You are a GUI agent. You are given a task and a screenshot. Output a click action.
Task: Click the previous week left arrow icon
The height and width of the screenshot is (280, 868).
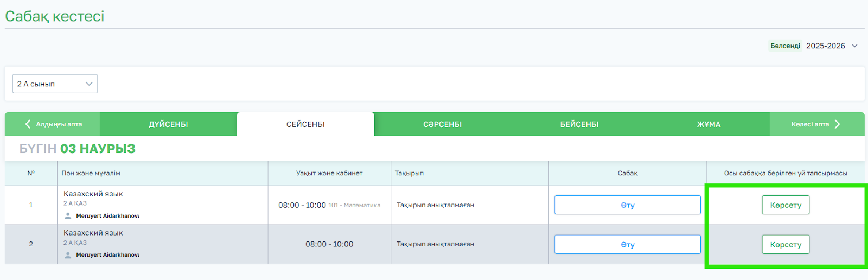(28, 124)
